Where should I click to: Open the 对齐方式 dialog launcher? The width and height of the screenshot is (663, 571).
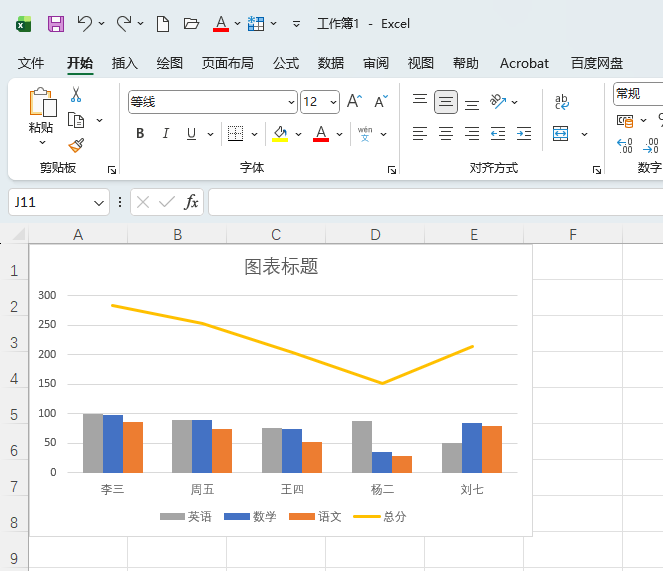point(597,170)
